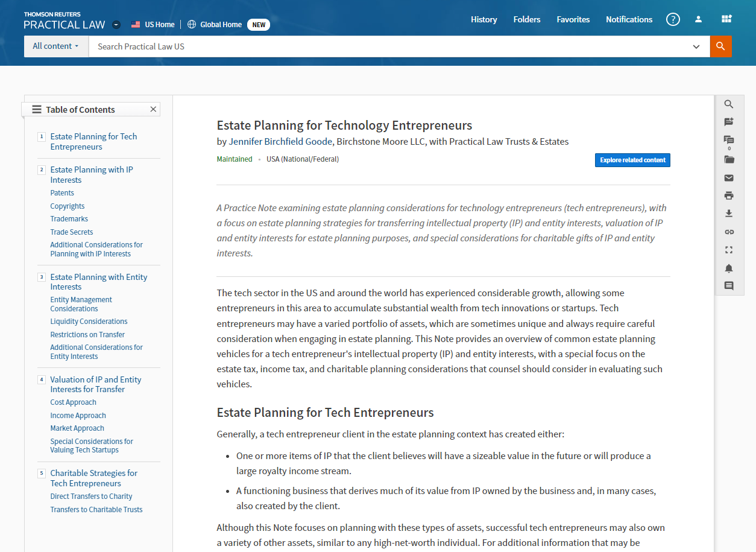Click the Explore related content button
Image resolution: width=756 pixels, height=552 pixels.
(632, 160)
